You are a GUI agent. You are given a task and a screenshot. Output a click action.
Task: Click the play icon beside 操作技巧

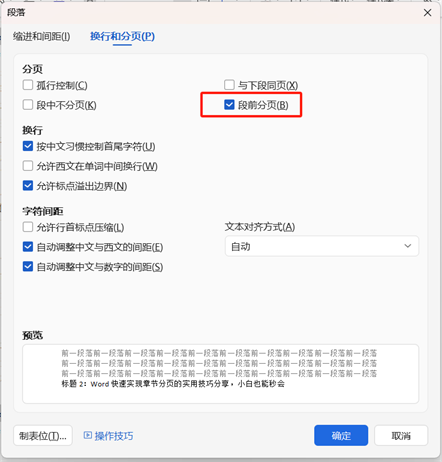click(x=88, y=435)
